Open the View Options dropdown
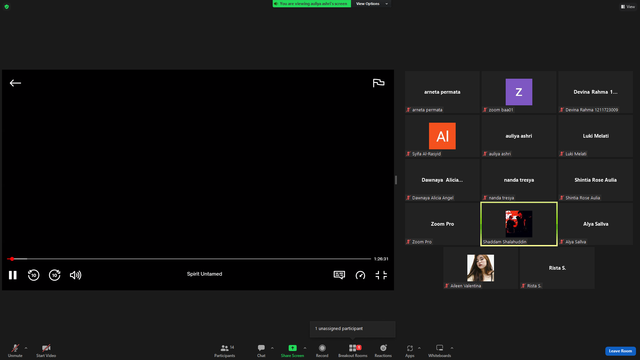 tap(371, 4)
